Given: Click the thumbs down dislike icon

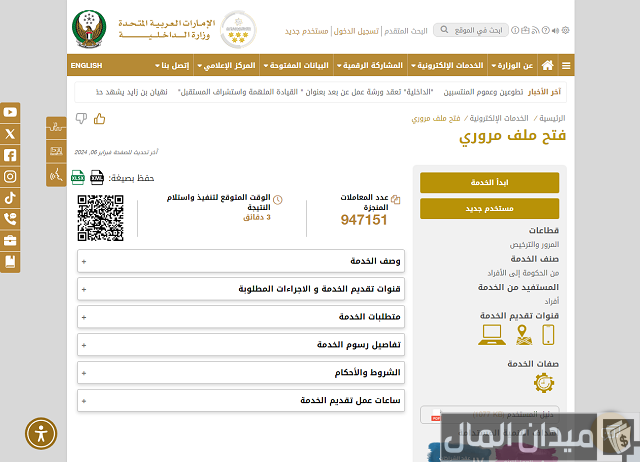Looking at the screenshot, I should (81, 119).
